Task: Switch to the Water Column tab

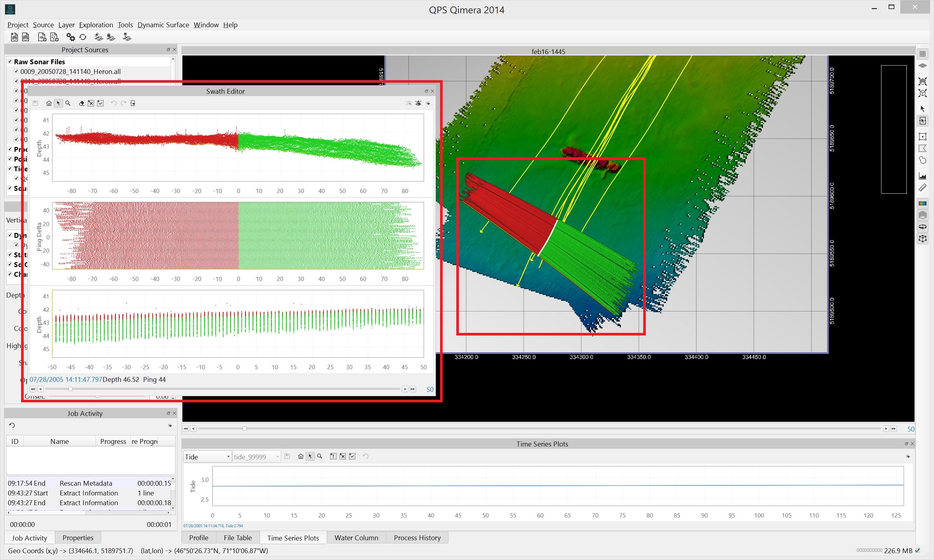Action: point(356,538)
